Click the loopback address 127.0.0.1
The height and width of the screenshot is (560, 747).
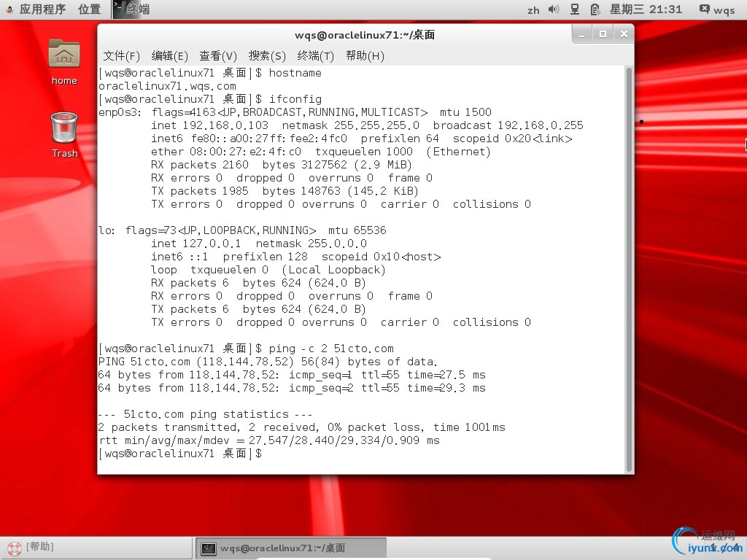pyautogui.click(x=212, y=244)
